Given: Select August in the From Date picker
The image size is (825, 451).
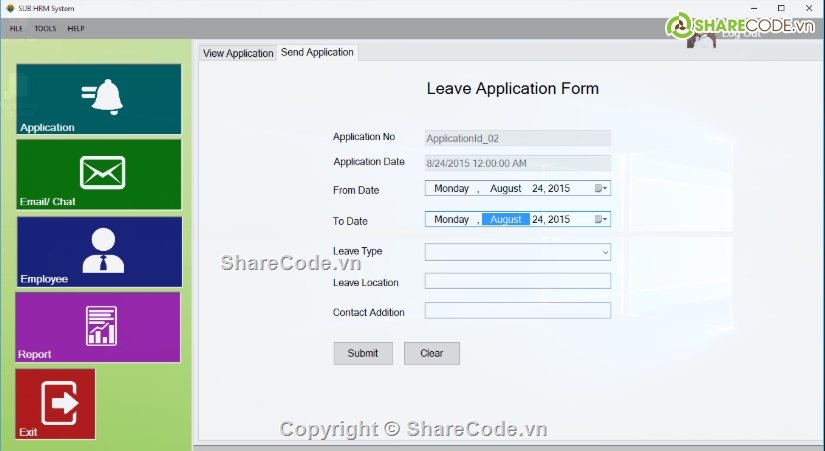Looking at the screenshot, I should [x=506, y=188].
